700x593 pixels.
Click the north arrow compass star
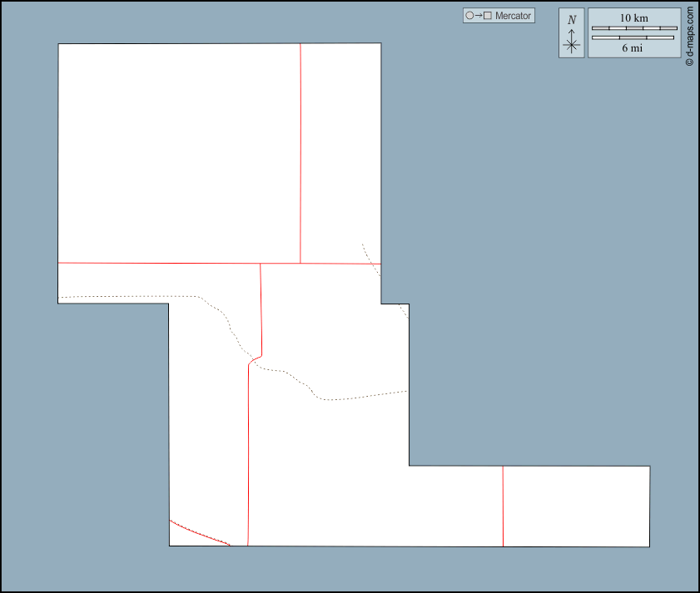click(x=571, y=45)
